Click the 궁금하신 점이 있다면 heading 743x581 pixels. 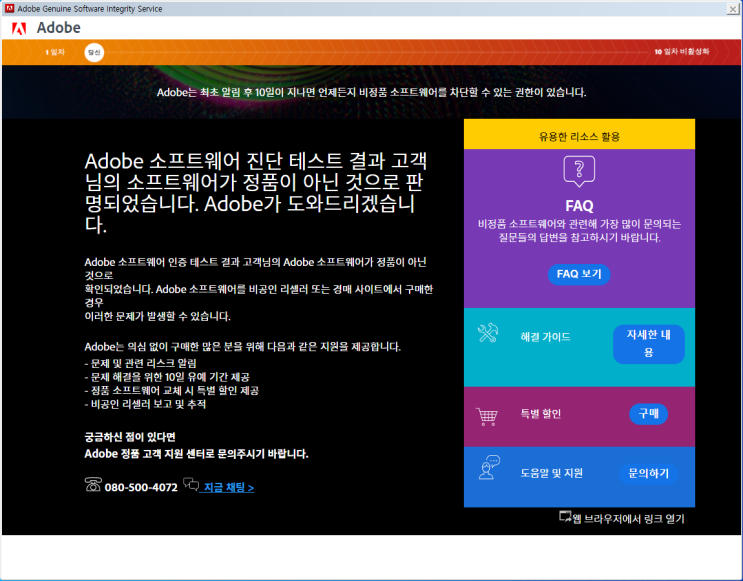(130, 437)
